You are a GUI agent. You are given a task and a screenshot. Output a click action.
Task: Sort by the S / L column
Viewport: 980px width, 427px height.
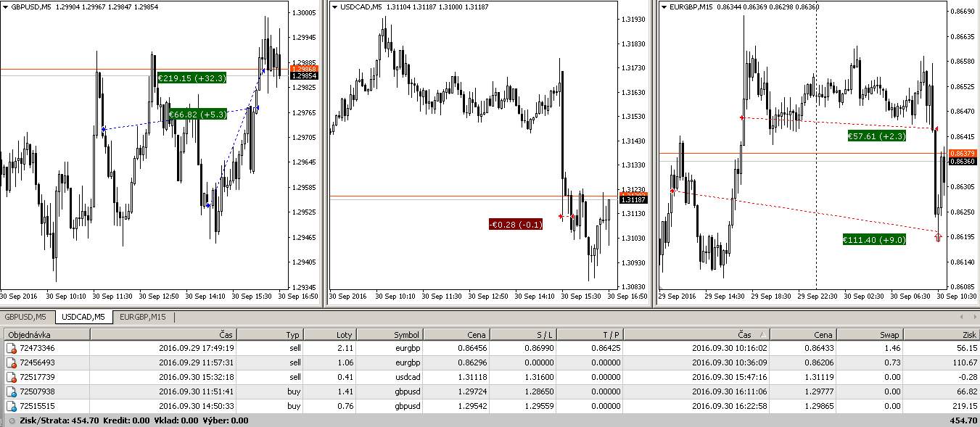[523, 334]
